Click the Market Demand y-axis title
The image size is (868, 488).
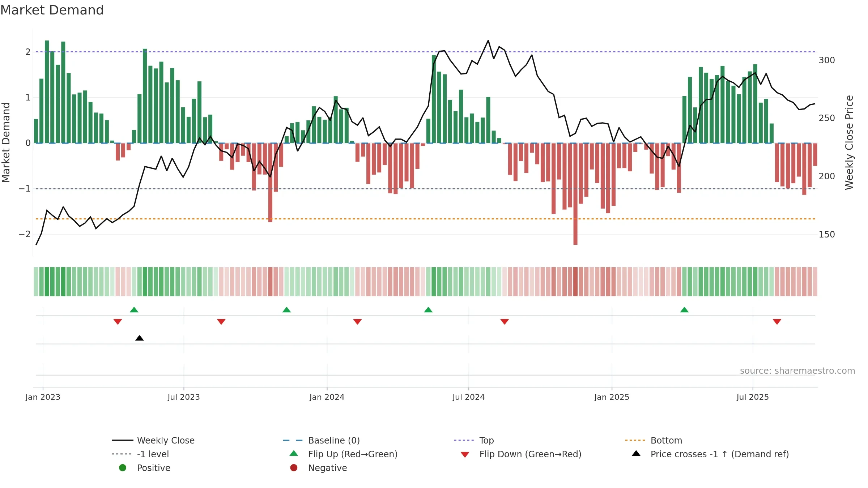coord(6,142)
